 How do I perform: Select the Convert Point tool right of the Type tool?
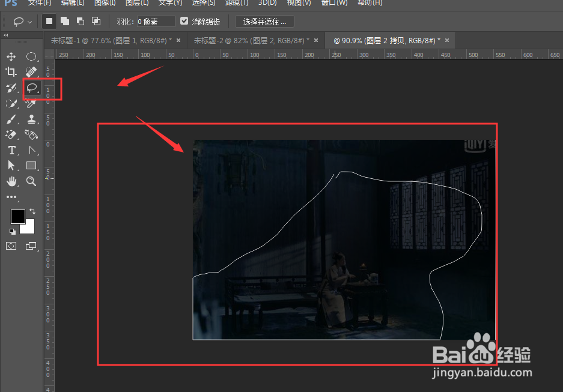(32, 150)
